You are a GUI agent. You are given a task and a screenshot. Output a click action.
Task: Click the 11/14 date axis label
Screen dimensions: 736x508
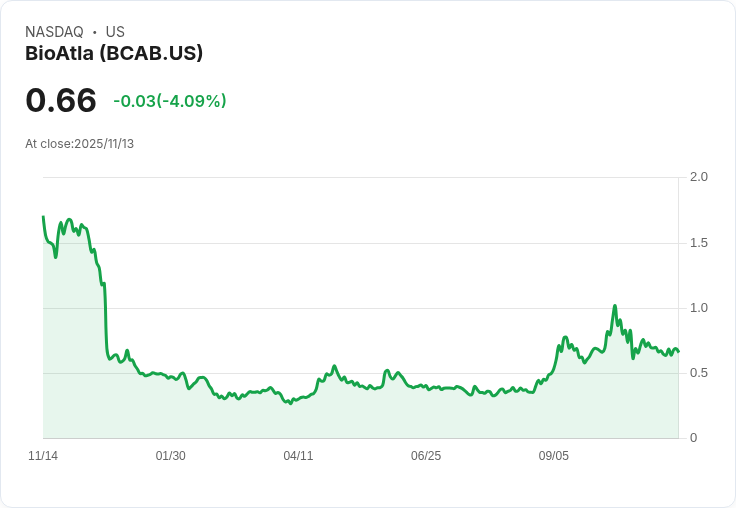[43, 456]
